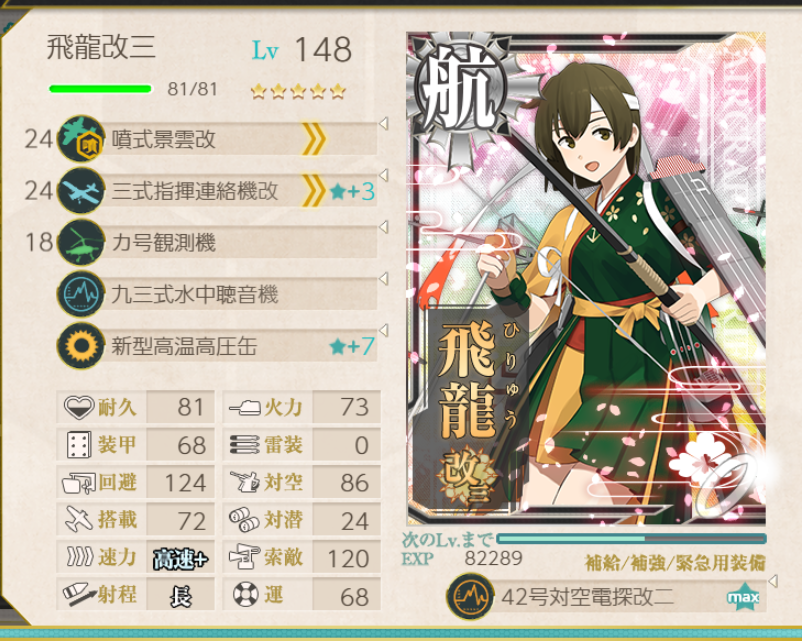Click the 対空 anti-air gun icon
Viewport: 802px width, 641px height.
[245, 482]
